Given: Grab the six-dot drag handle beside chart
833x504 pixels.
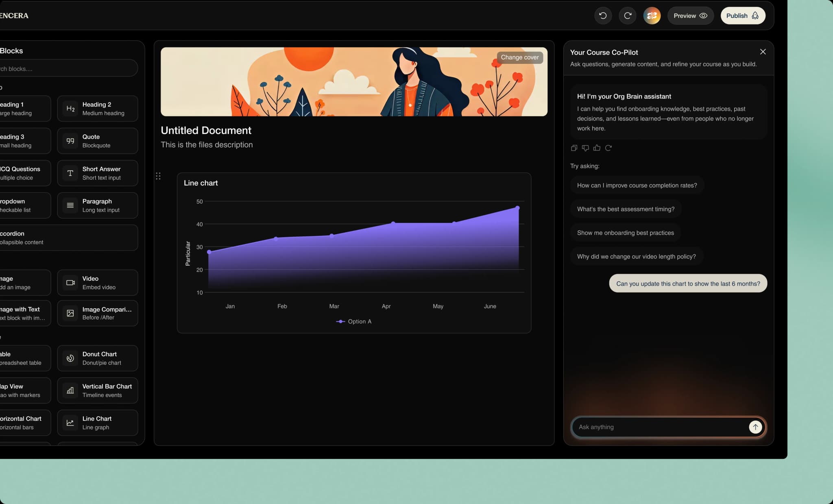Looking at the screenshot, I should (x=158, y=176).
